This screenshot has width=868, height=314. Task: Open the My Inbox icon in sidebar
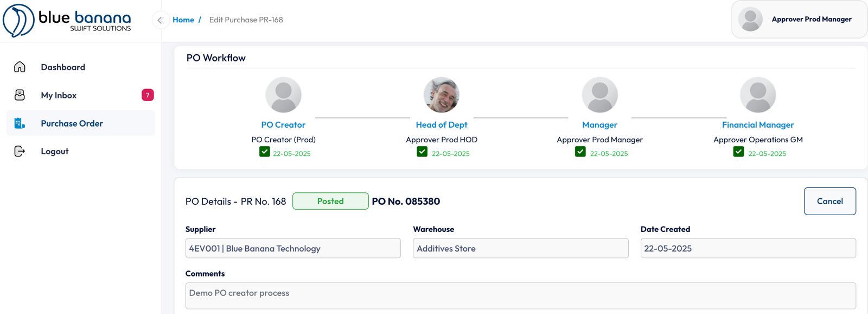(x=20, y=95)
